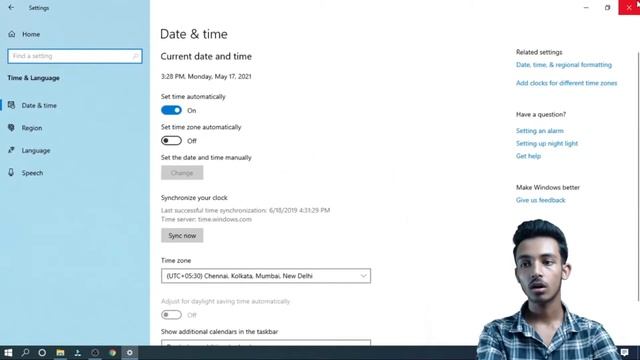Open Date, time, & regional formatting link

pyautogui.click(x=564, y=64)
